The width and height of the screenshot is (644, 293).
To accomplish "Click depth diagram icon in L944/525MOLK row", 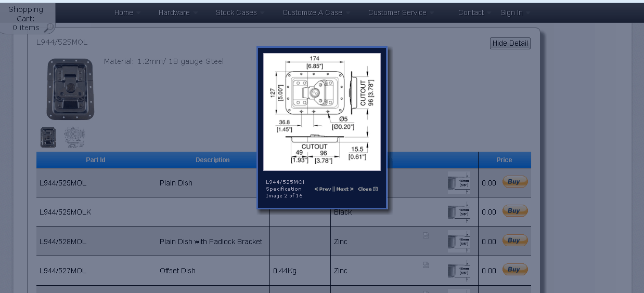I will point(459,212).
